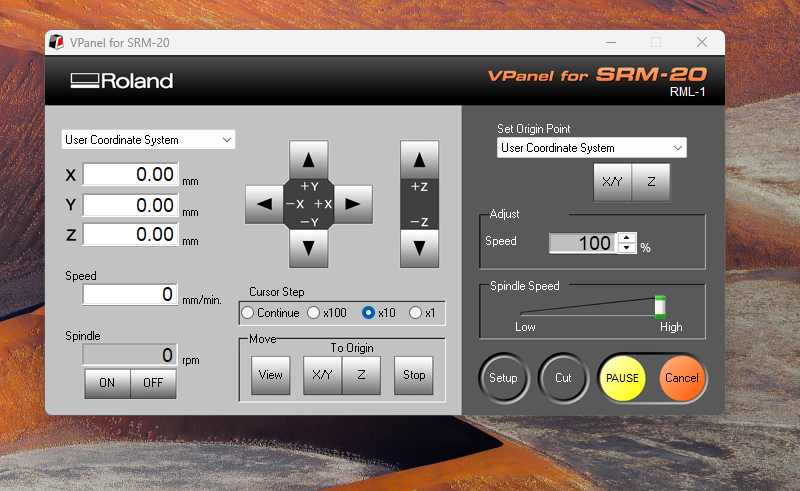Lower the spindle with the -Z arrow
The height and width of the screenshot is (491, 800).
click(419, 248)
